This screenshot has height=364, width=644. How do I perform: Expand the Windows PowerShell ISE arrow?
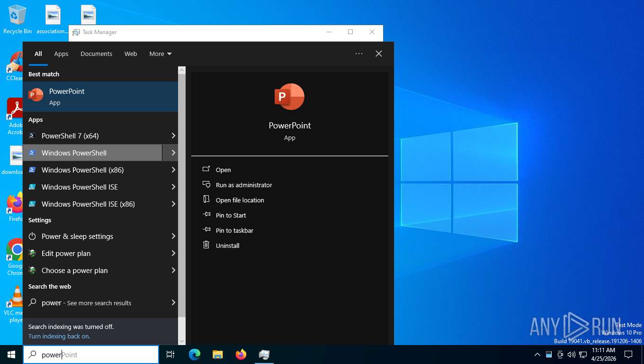173,187
